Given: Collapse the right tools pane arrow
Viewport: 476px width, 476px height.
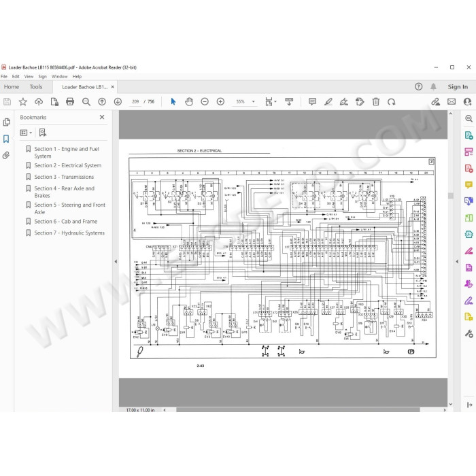Looking at the screenshot, I should click(457, 261).
